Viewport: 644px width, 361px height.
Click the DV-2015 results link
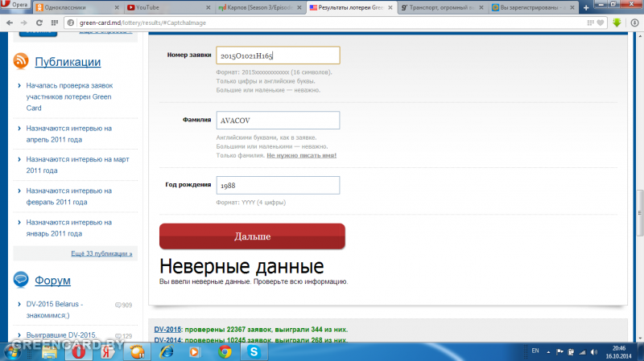click(168, 330)
